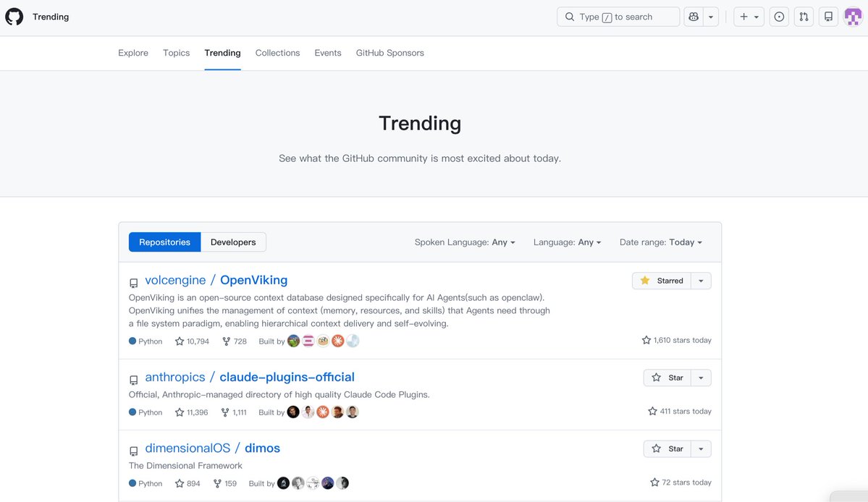Open your pull requests icon
Image resolution: width=868 pixels, height=502 pixels.
coord(804,16)
